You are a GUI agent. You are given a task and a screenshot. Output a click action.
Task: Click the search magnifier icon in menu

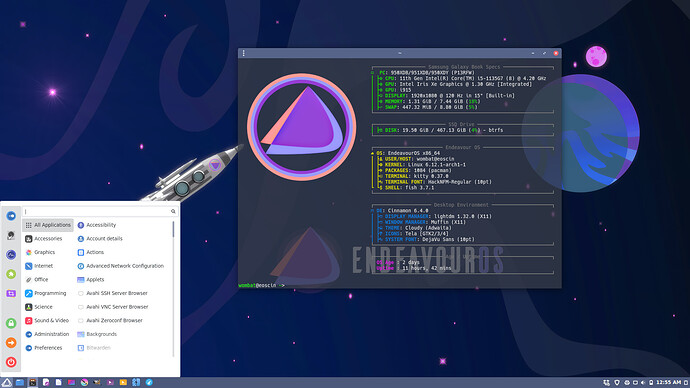coord(173,212)
